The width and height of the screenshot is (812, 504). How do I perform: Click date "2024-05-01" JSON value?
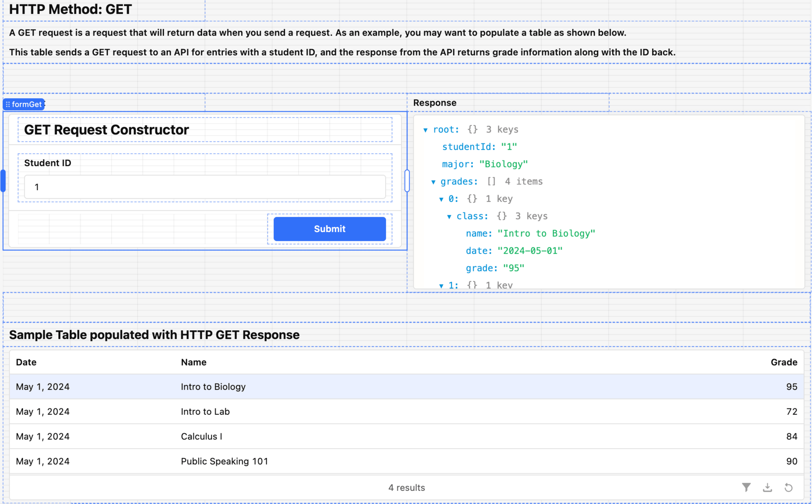tap(530, 251)
